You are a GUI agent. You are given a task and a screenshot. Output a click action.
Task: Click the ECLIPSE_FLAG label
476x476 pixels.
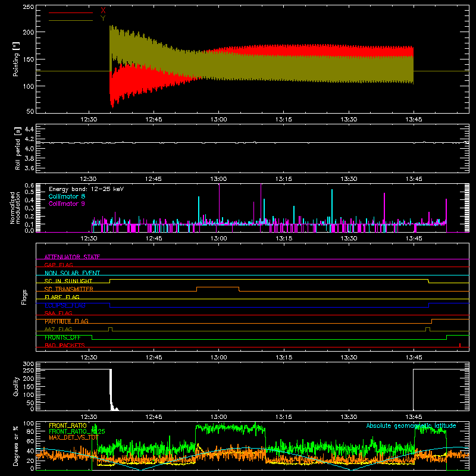point(65,305)
